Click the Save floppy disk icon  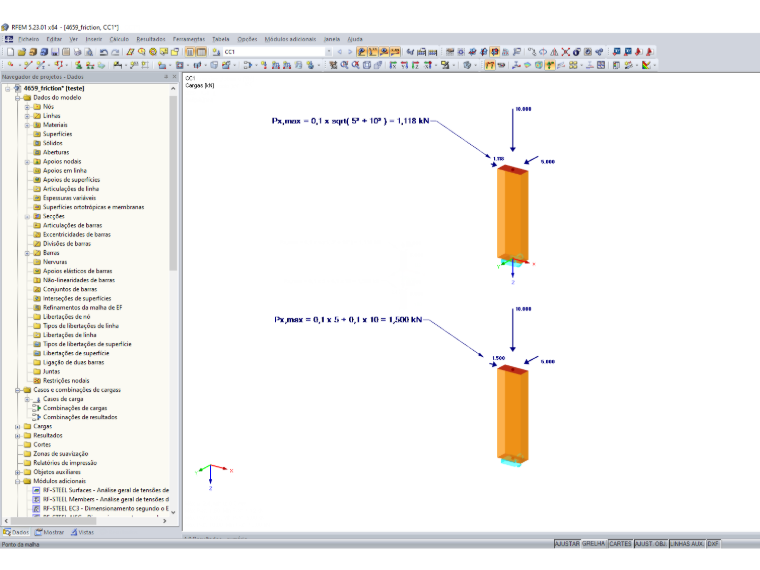point(55,52)
